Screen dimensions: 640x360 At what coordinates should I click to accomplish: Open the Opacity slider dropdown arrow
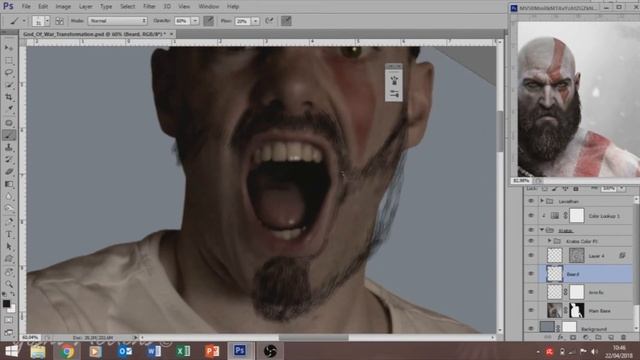(x=195, y=21)
